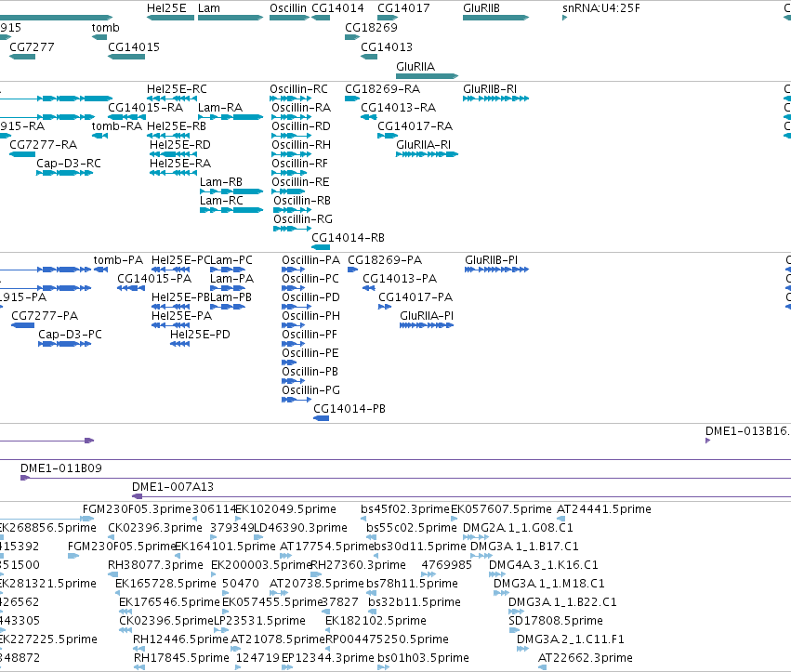Select the DME1-007A13 clone feature
The image size is (791, 672).
[x=462, y=496]
